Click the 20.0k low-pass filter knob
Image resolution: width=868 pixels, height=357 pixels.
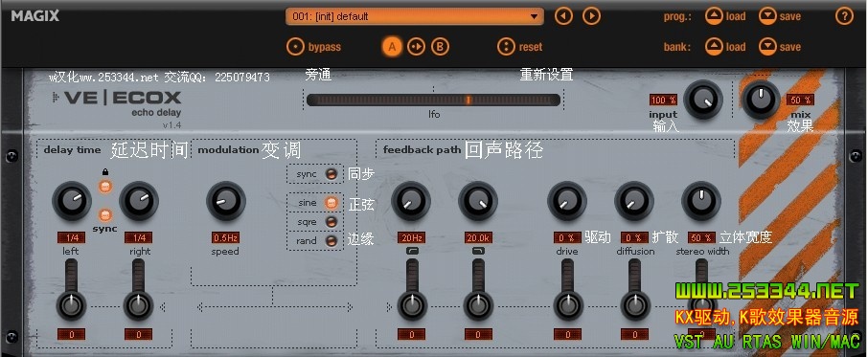coord(478,201)
